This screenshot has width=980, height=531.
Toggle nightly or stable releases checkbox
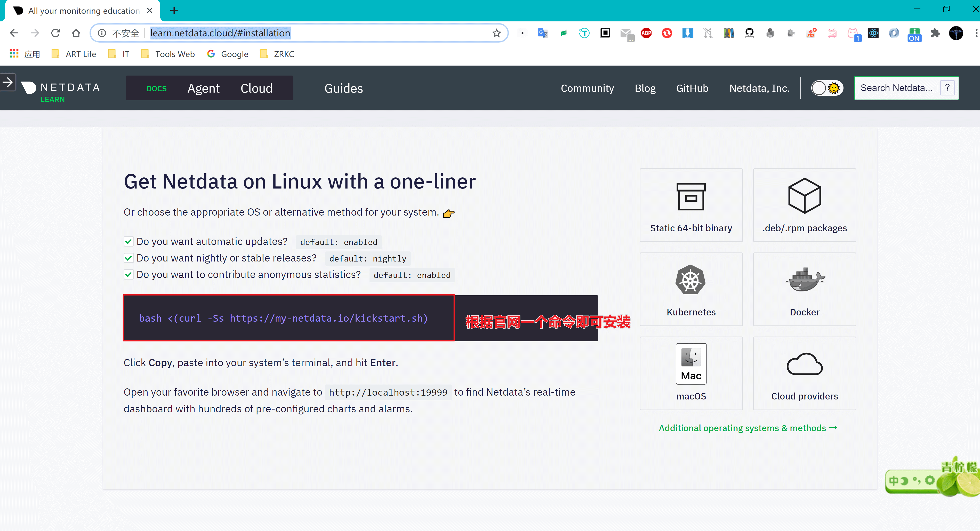coord(128,258)
